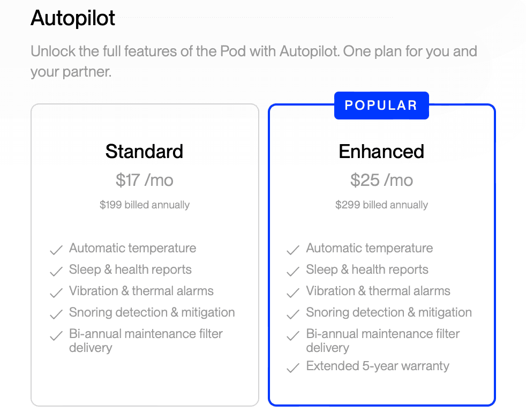Image resolution: width=526 pixels, height=420 pixels.
Task: Click checkmark beside Standard Vibration & thermal alarms
Action: [x=56, y=293]
